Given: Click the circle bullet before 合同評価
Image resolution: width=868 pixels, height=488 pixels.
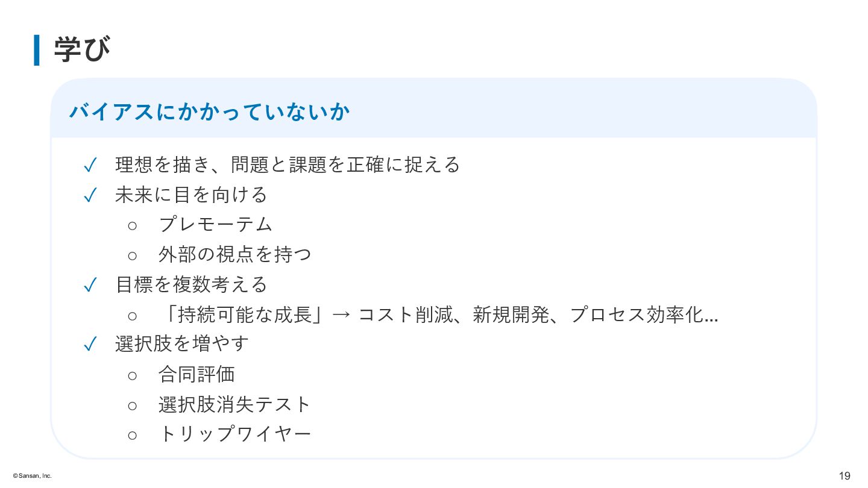Looking at the screenshot, I should pyautogui.click(x=133, y=375).
